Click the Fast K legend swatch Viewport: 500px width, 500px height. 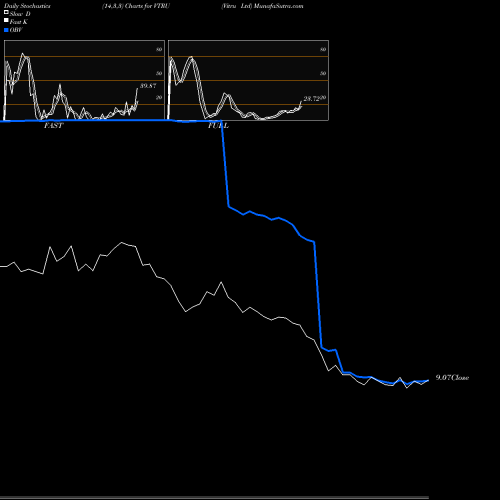[6, 21]
